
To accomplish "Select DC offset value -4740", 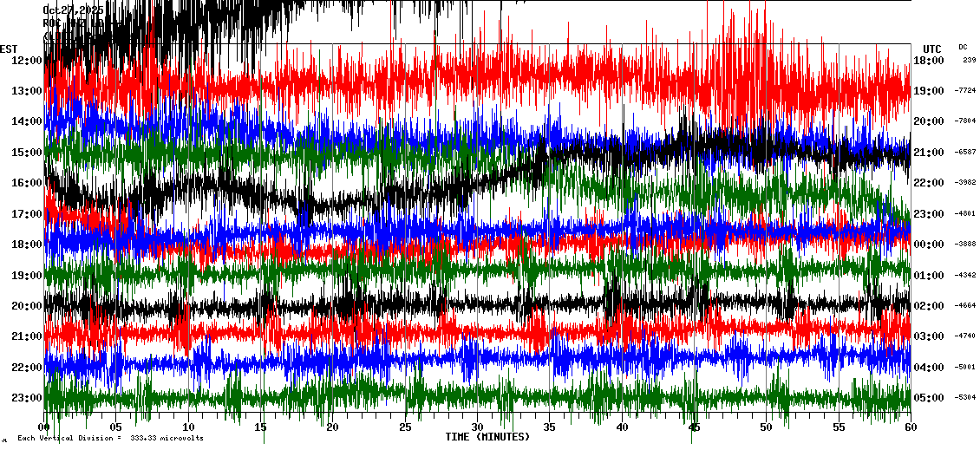I will tap(965, 336).
